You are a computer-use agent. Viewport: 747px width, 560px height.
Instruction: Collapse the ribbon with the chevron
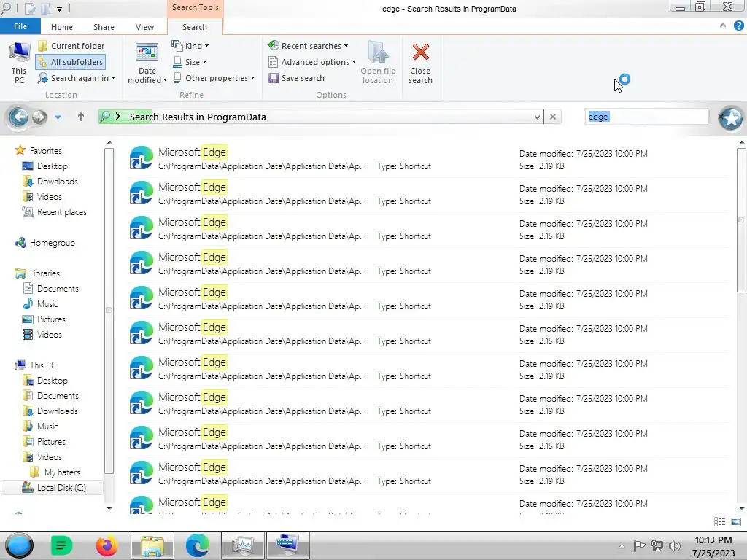point(723,26)
